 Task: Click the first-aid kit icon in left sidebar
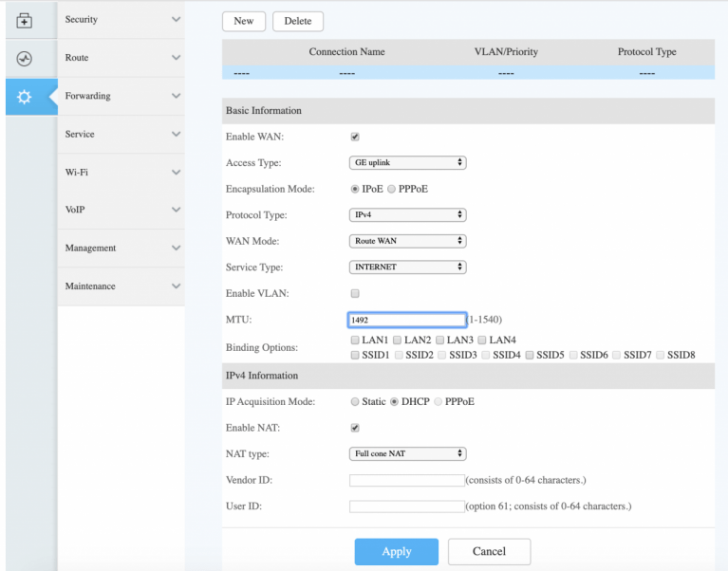25,20
